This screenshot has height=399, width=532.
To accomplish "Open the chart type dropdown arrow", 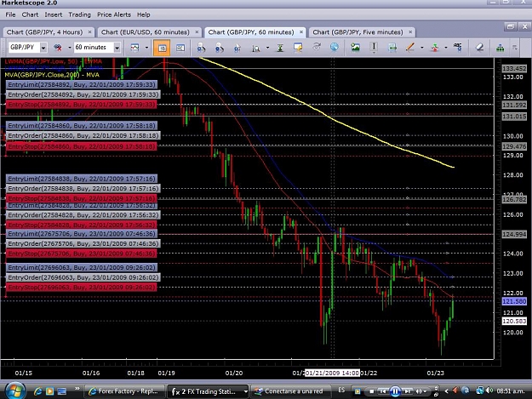I will point(146,48).
